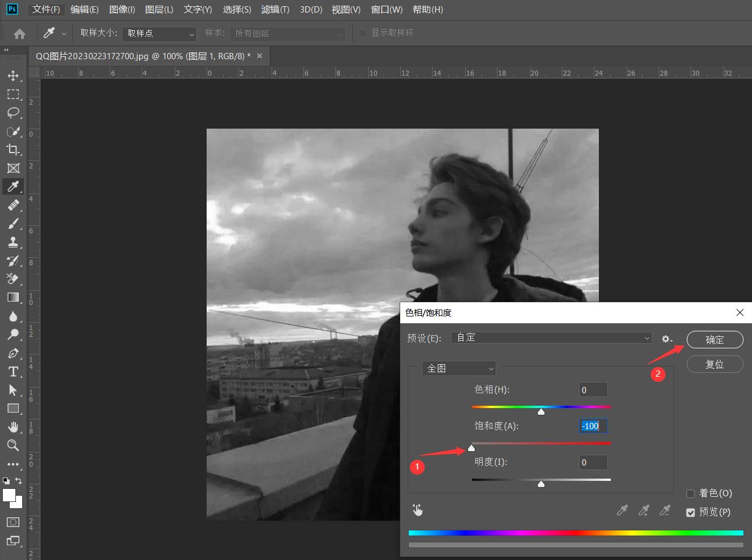The height and width of the screenshot is (560, 752).
Task: Open the 窗口(W) menu
Action: click(x=387, y=10)
